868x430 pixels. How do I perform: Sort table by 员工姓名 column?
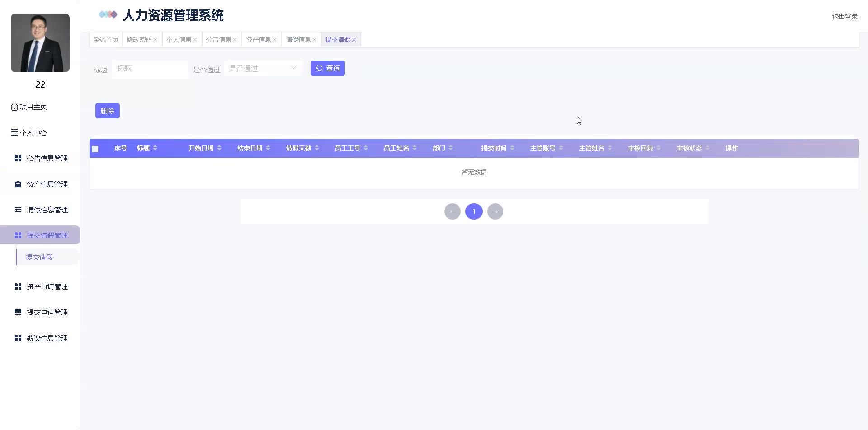(415, 148)
